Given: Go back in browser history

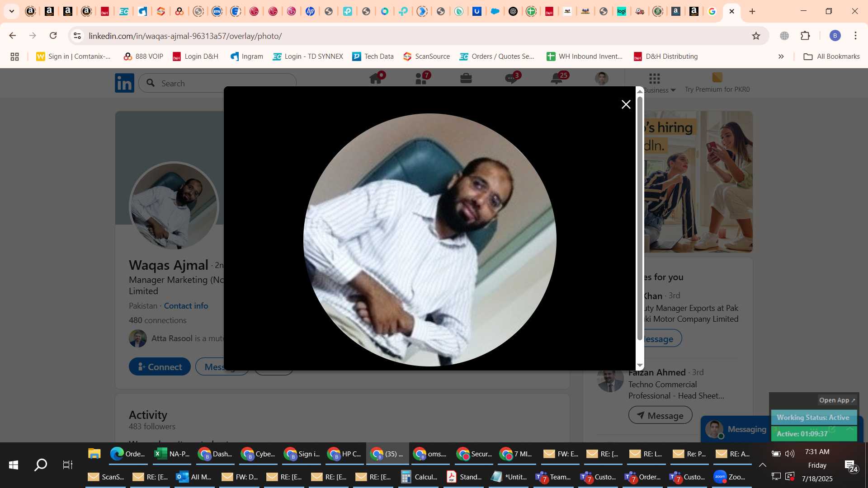Looking at the screenshot, I should [x=12, y=36].
